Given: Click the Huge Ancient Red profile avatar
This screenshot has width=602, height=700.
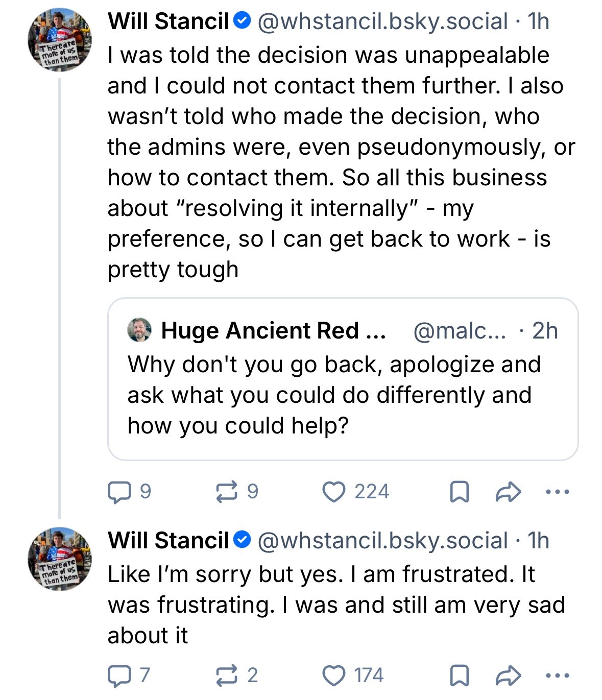Looking at the screenshot, I should point(139,330).
